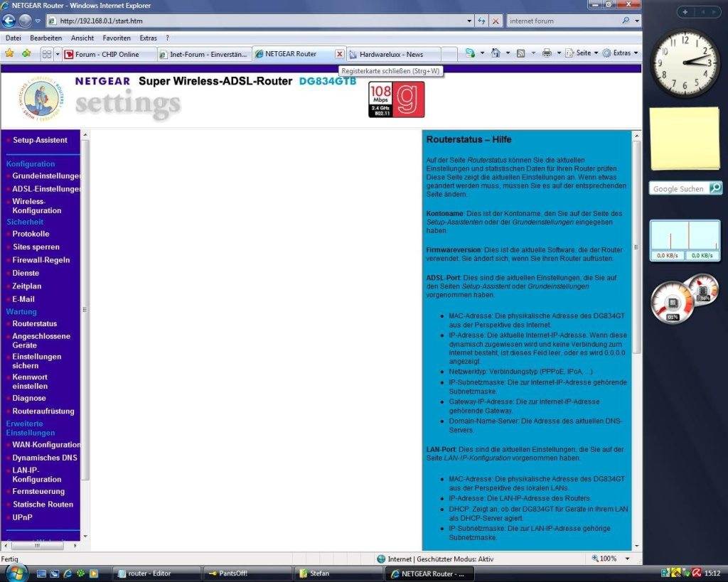Click the help panel vertical scrollbar
The image size is (728, 582).
coord(636,340)
